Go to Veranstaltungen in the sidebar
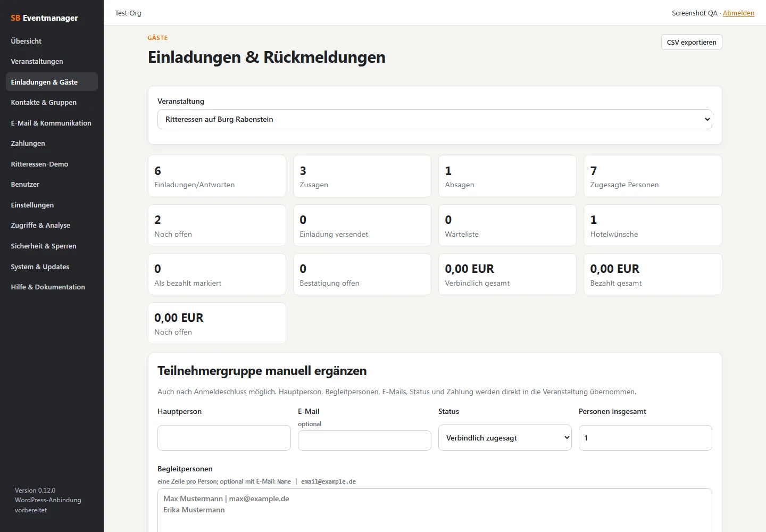The image size is (766, 532). (x=52, y=62)
